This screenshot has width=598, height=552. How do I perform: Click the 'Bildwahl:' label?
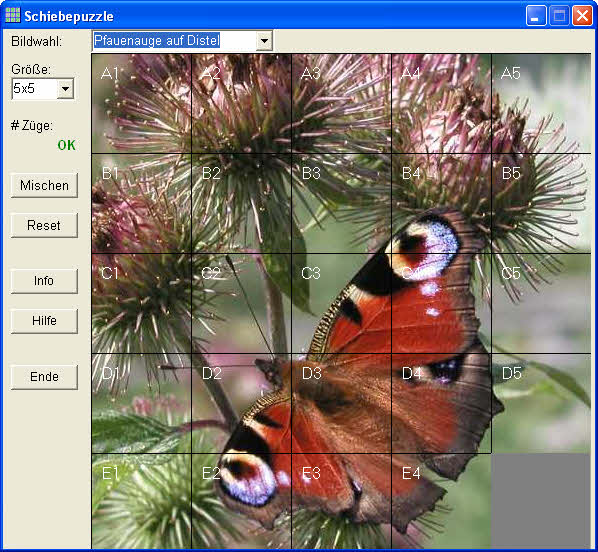click(37, 41)
